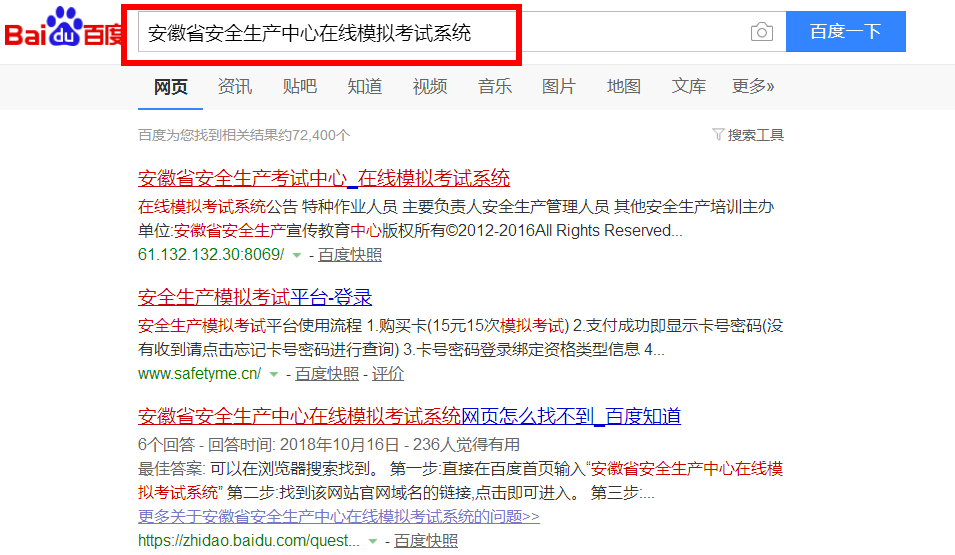Viewport: 955px width, 555px height.
Task: Switch to the 音乐 tab
Action: 495,87
